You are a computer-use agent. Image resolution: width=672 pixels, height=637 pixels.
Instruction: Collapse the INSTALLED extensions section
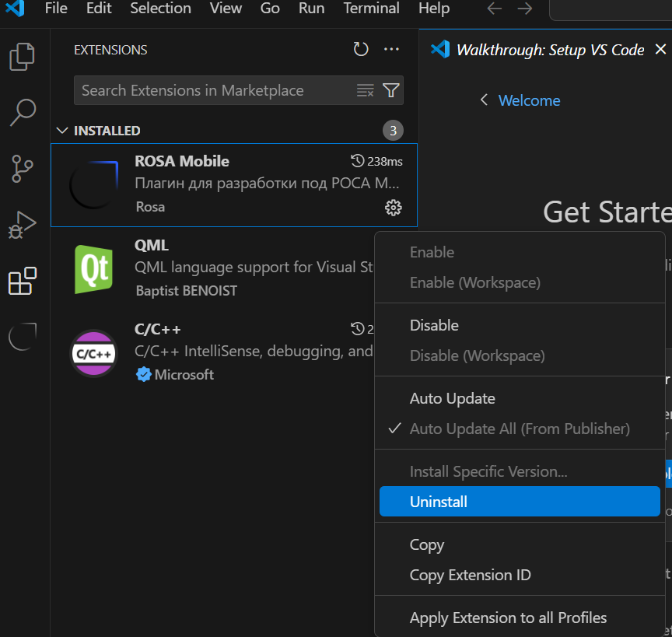pos(63,131)
